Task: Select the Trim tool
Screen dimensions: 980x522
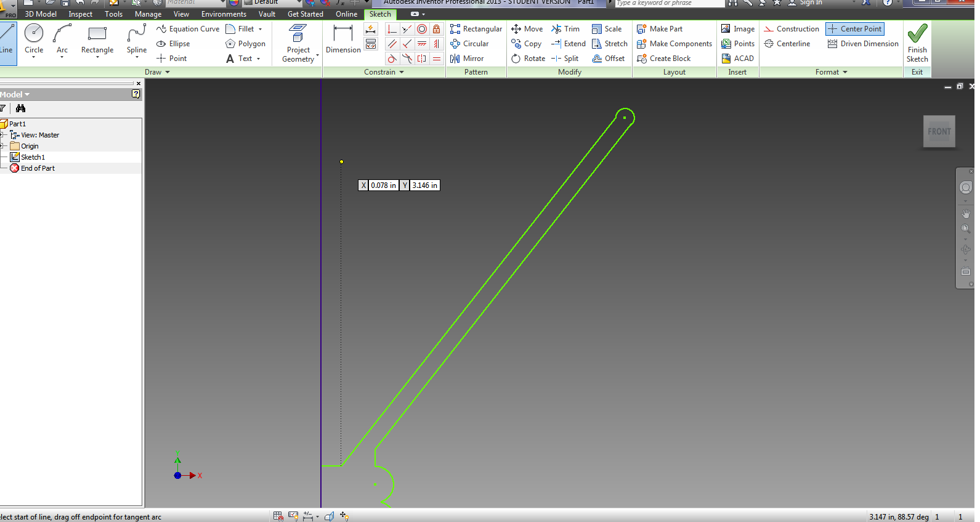Action: pos(565,29)
